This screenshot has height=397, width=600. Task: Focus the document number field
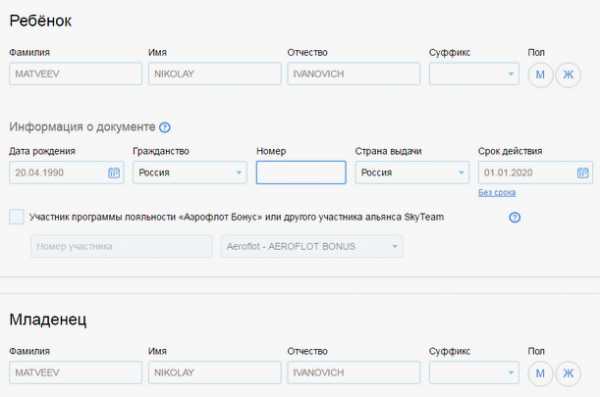301,173
